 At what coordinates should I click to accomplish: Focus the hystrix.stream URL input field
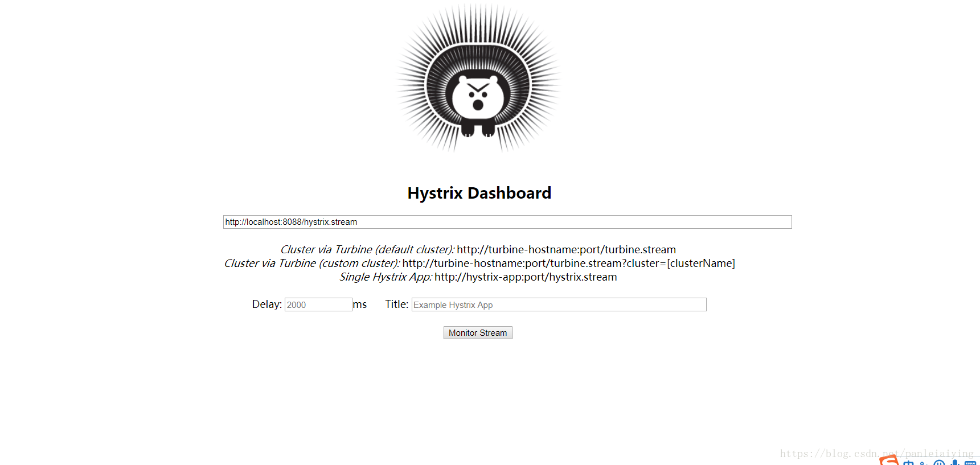(507, 222)
